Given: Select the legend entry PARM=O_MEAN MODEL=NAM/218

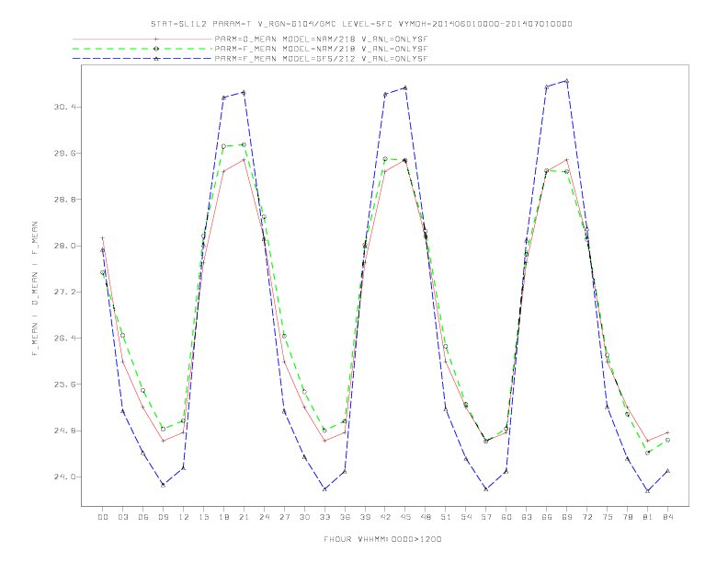Looking at the screenshot, I should coord(321,39).
